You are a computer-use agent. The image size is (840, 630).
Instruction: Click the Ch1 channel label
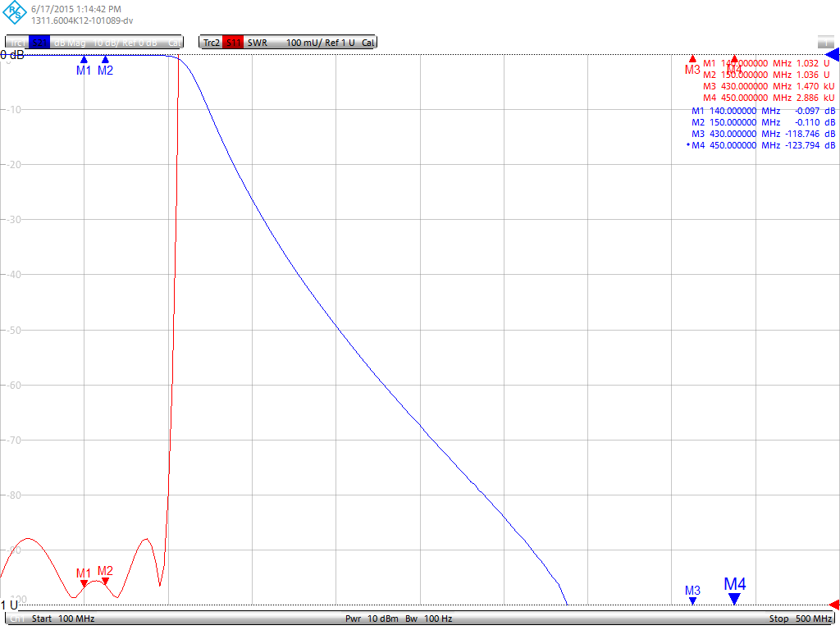point(17,619)
